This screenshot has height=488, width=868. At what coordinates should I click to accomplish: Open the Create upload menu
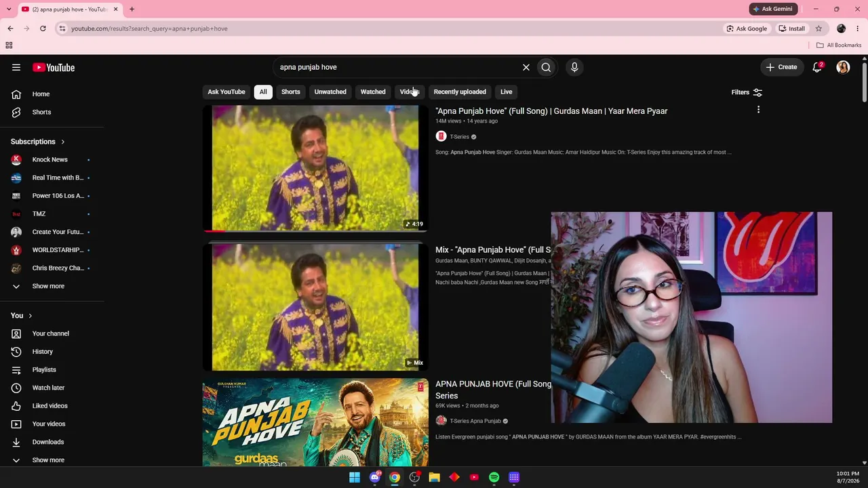pyautogui.click(x=782, y=67)
